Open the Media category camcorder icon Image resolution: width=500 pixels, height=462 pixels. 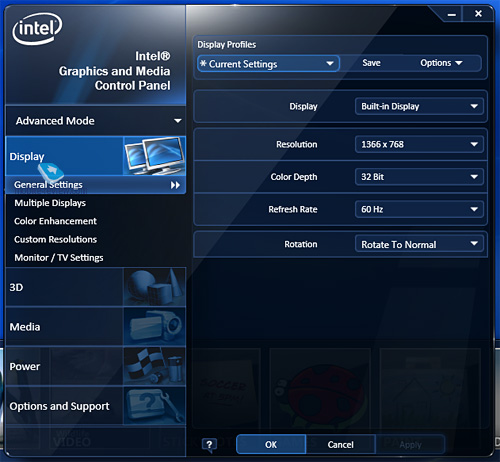pyautogui.click(x=154, y=327)
